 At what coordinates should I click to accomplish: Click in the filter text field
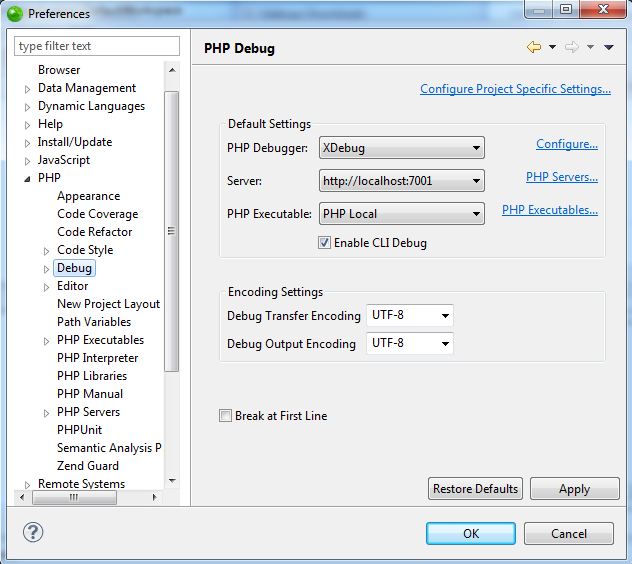coord(97,46)
